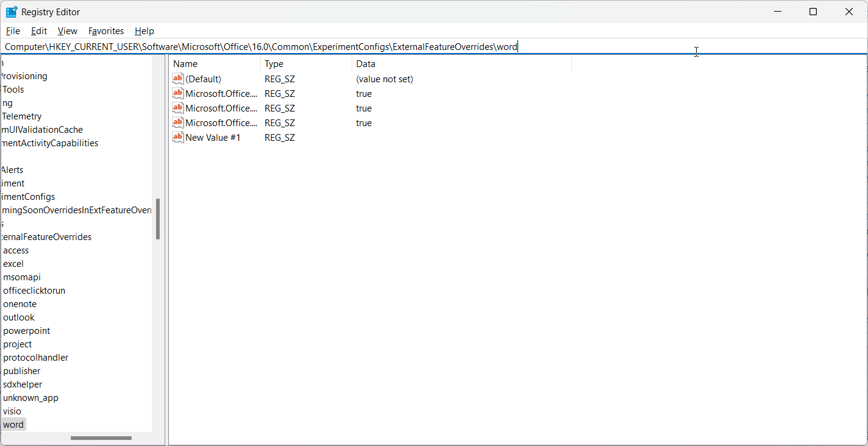Click the registry path address bar
868x446 pixels.
click(433, 46)
